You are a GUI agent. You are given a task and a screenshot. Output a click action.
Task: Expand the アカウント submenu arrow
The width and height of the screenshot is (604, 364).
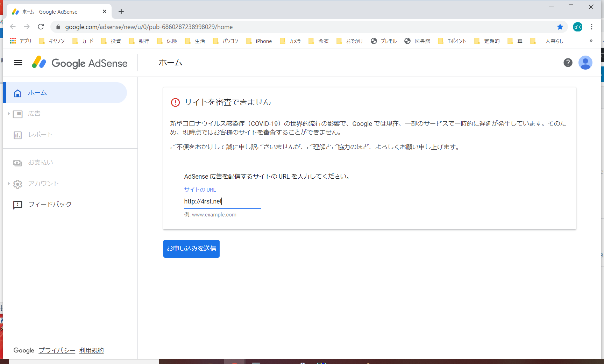coord(9,184)
